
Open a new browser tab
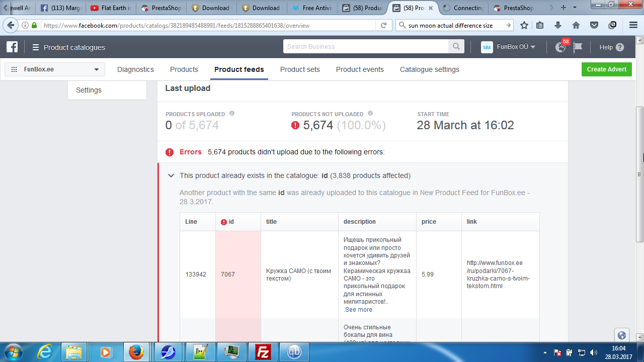563,8
